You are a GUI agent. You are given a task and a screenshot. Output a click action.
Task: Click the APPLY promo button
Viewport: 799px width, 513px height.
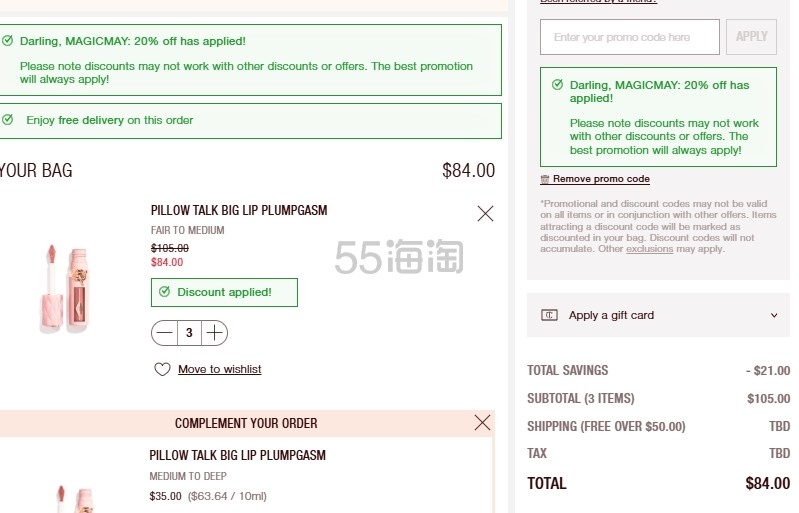coord(751,37)
